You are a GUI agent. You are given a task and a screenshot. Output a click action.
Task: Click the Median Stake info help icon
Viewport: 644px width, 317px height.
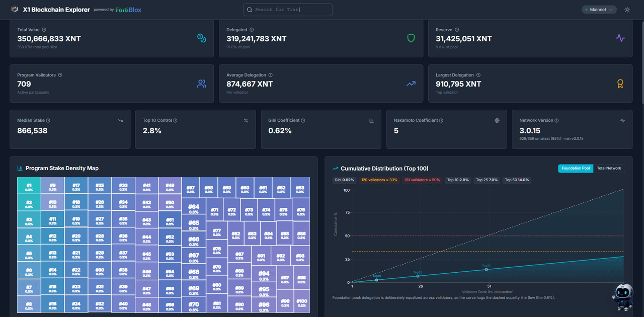coord(48,120)
